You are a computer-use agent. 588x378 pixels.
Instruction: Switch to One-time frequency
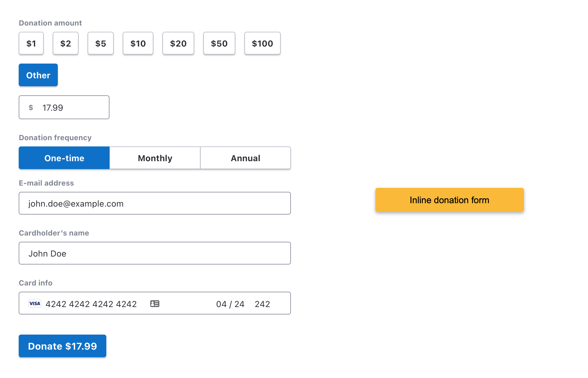(64, 158)
